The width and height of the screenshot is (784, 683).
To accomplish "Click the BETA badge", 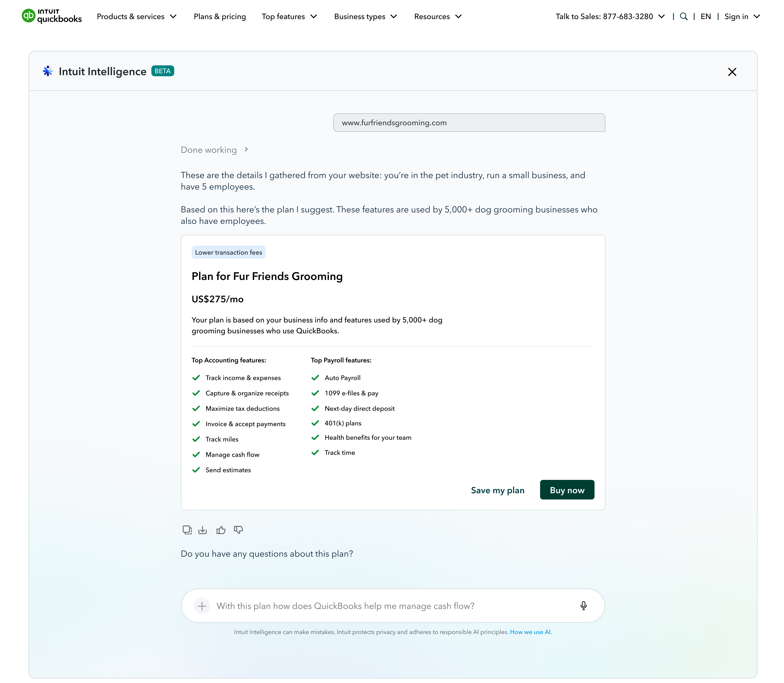I will 163,71.
